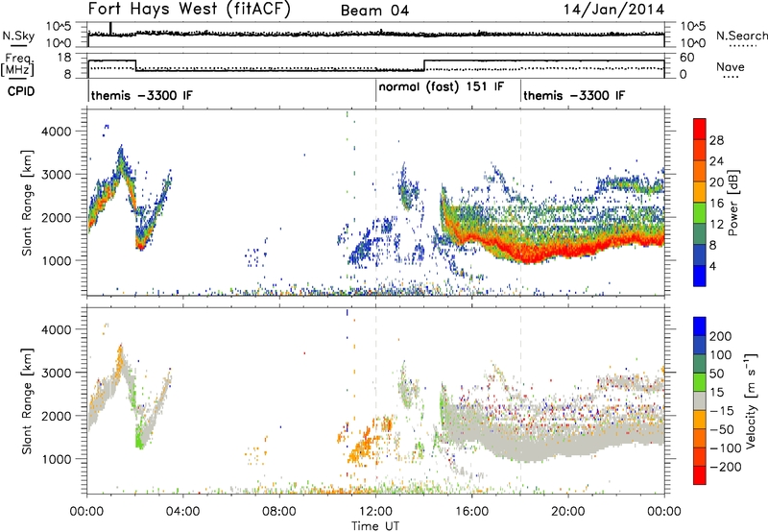Click the "4000" range tick in power panel
The height and width of the screenshot is (532, 768).
57,132
